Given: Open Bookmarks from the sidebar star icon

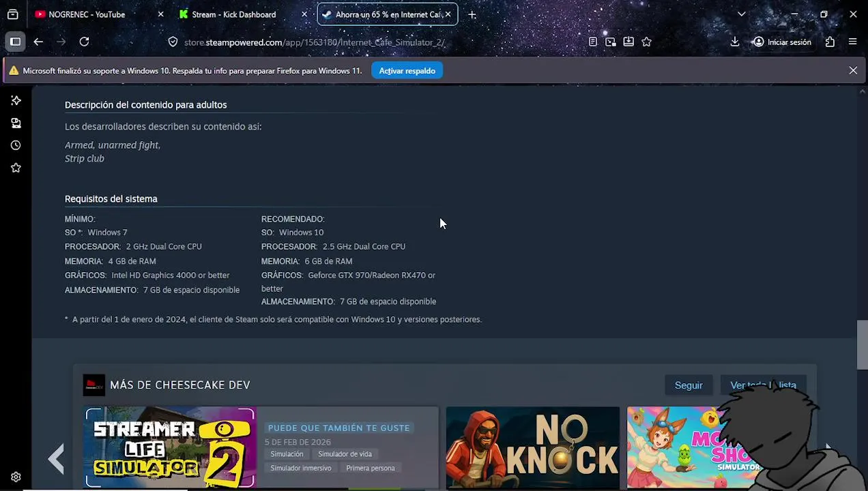Looking at the screenshot, I should pyautogui.click(x=16, y=168).
